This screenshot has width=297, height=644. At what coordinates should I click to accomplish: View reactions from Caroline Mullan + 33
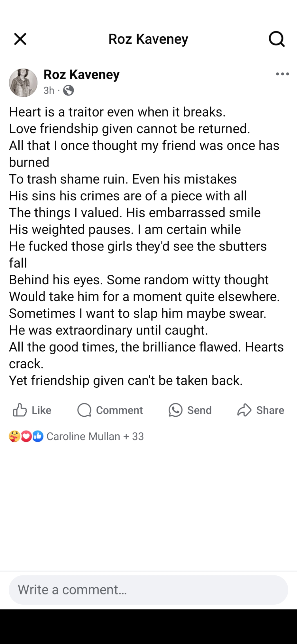[x=95, y=436]
